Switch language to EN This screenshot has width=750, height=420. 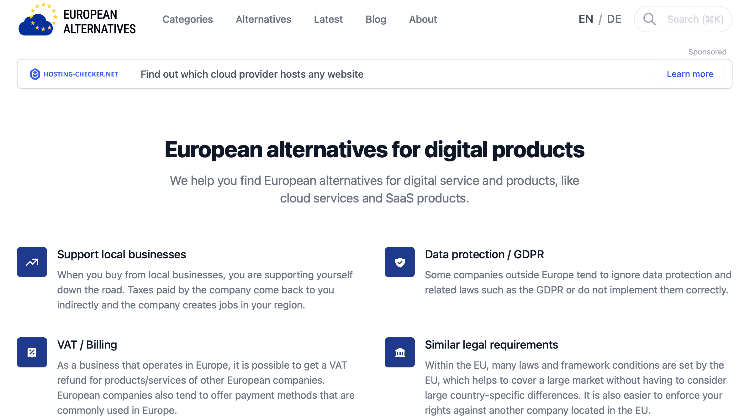coord(586,19)
